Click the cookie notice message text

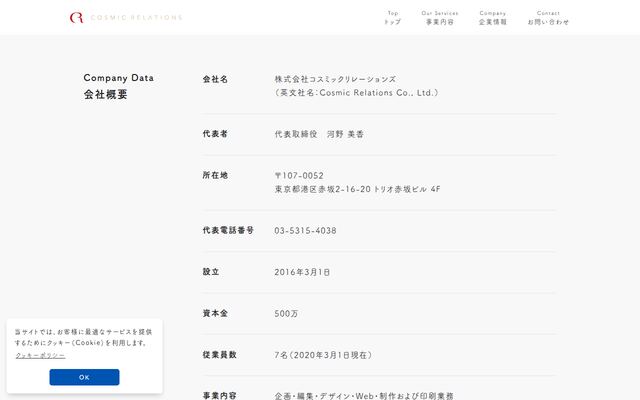click(84, 337)
